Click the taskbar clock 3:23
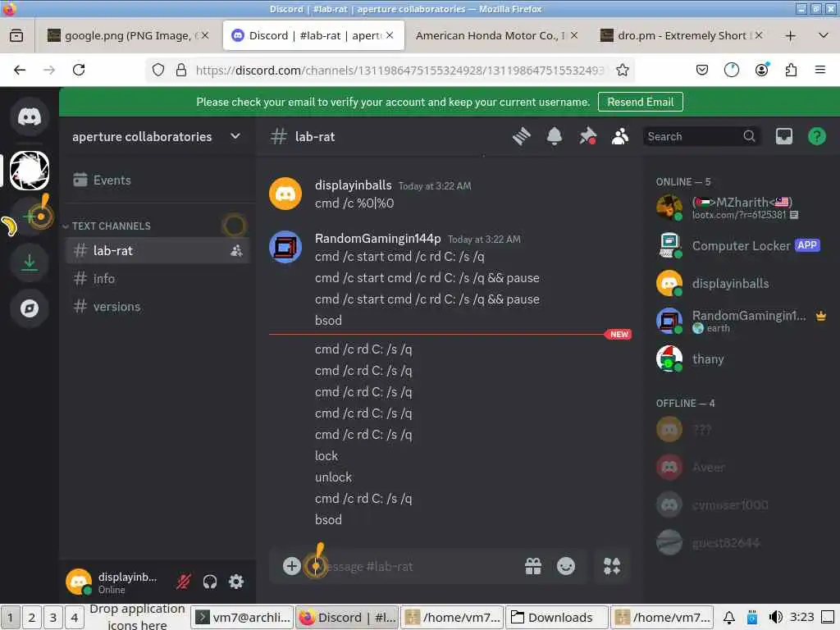The width and height of the screenshot is (840, 630). tap(802, 617)
